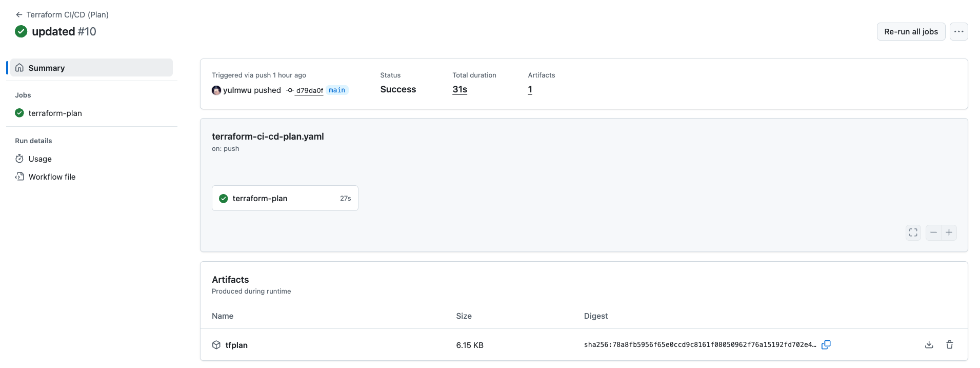Open the Usage run details page
Image resolution: width=980 pixels, height=368 pixels.
(40, 159)
